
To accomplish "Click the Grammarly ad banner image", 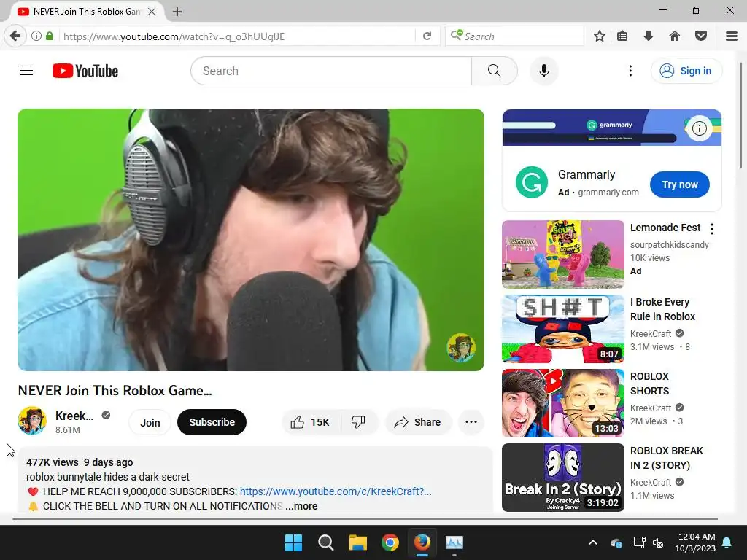I will [x=612, y=128].
